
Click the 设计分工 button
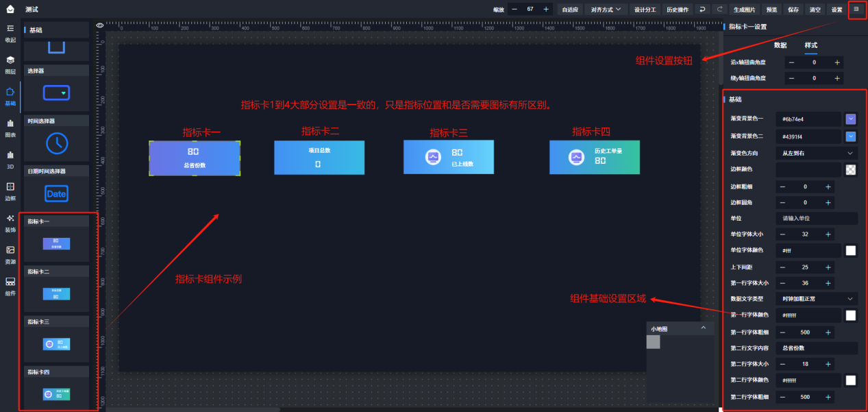tap(645, 10)
